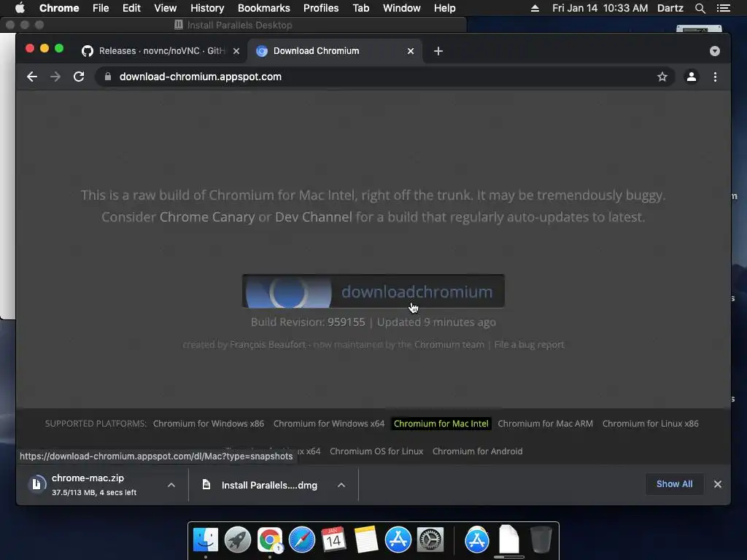
Task: Open Spotlight search in menu bar
Action: [x=700, y=8]
